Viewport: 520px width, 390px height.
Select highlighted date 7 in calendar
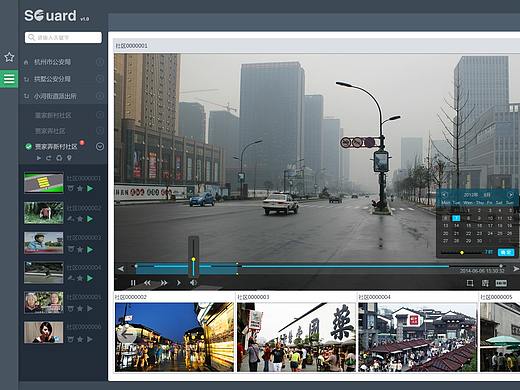tap(456, 218)
